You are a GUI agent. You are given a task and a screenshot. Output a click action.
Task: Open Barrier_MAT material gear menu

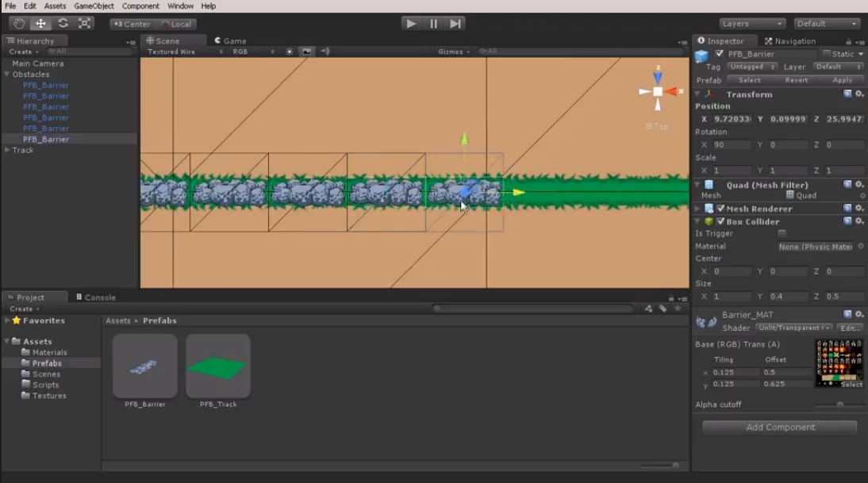point(859,314)
